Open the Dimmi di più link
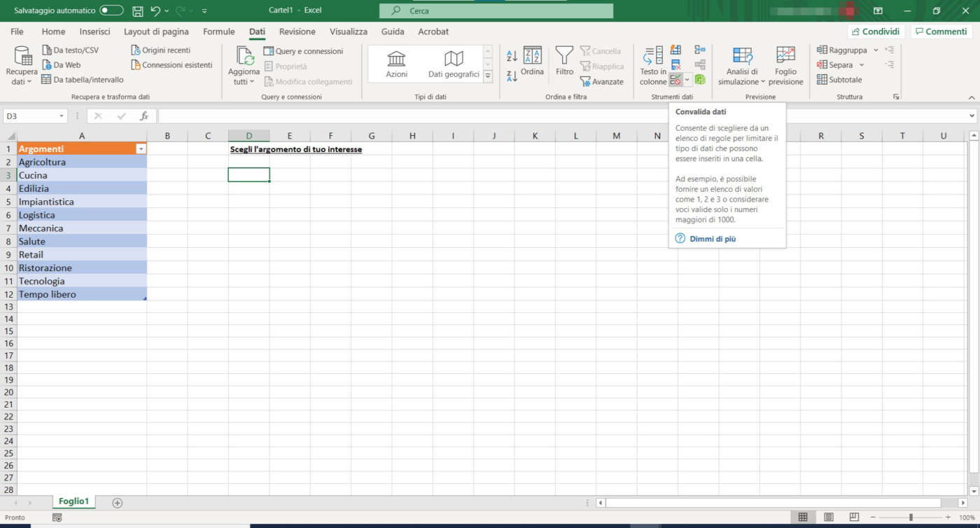The image size is (980, 528). point(713,239)
